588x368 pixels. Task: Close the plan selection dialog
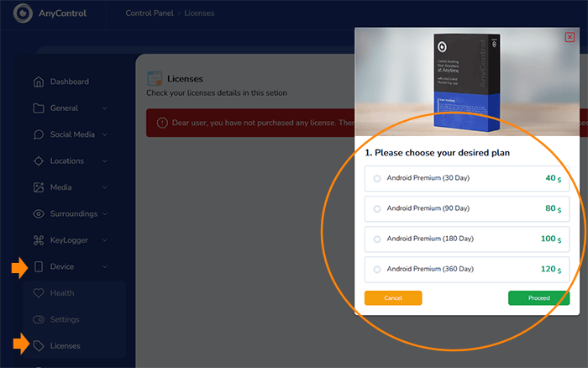coord(570,37)
